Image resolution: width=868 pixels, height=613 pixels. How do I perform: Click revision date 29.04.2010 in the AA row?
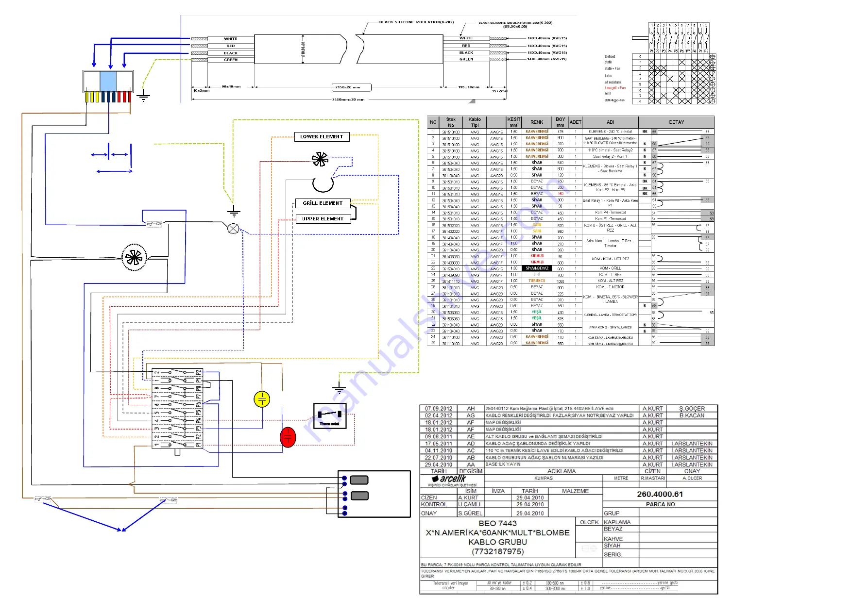click(438, 465)
